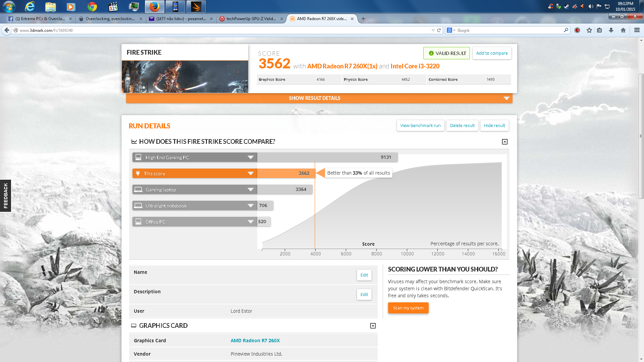The image size is (644, 362).
Task: Open the Intel Core i3-3220 link
Action: [x=415, y=66]
